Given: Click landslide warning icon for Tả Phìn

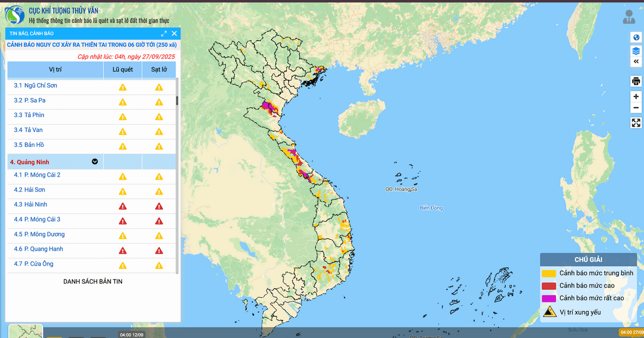Looking at the screenshot, I should tap(159, 117).
